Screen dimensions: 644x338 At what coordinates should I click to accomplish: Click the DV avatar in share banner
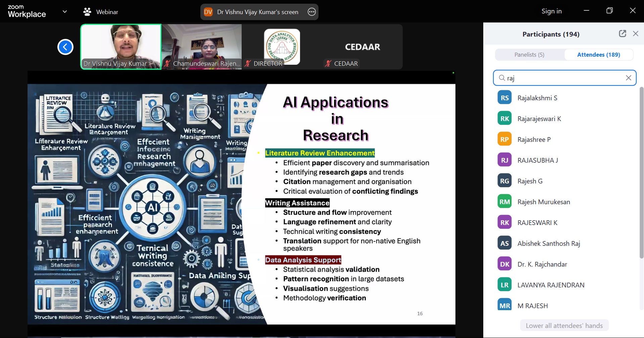pos(208,12)
